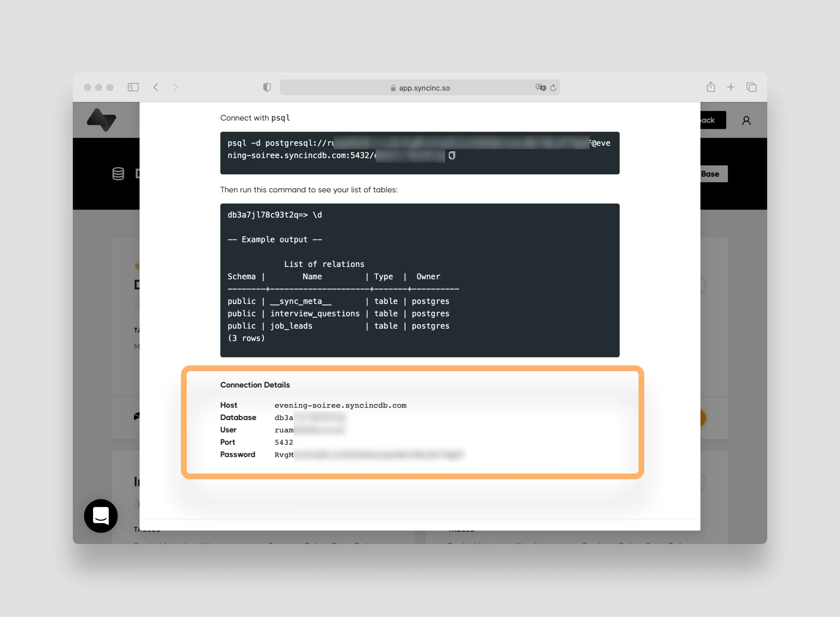Click the '(3 rows)' output line
Screen dimensions: 840x617
pos(246,338)
